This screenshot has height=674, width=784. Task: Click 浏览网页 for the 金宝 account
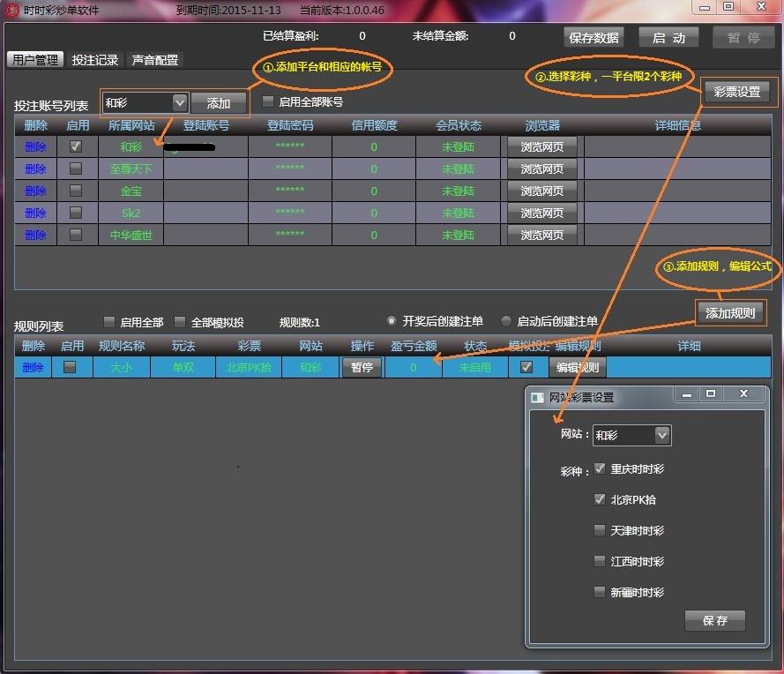pos(541,191)
